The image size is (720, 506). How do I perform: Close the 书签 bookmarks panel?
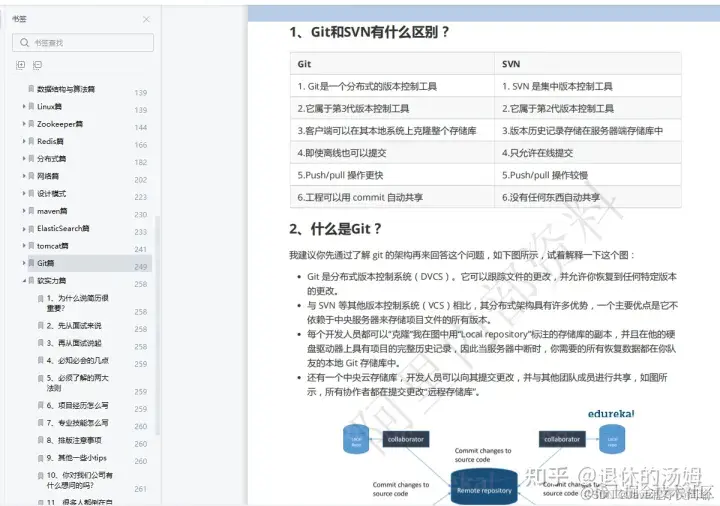[x=146, y=19]
